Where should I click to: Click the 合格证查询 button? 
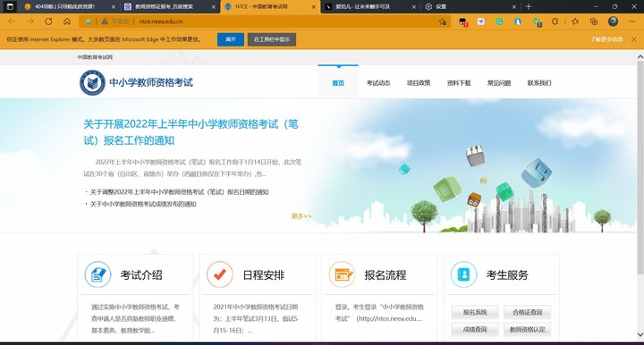tap(528, 312)
